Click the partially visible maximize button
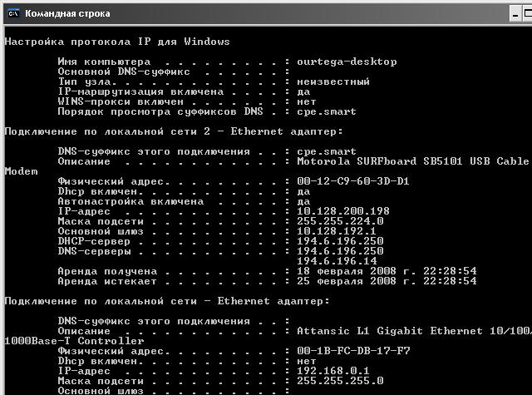Image resolution: width=532 pixels, height=395 pixels. (x=527, y=14)
